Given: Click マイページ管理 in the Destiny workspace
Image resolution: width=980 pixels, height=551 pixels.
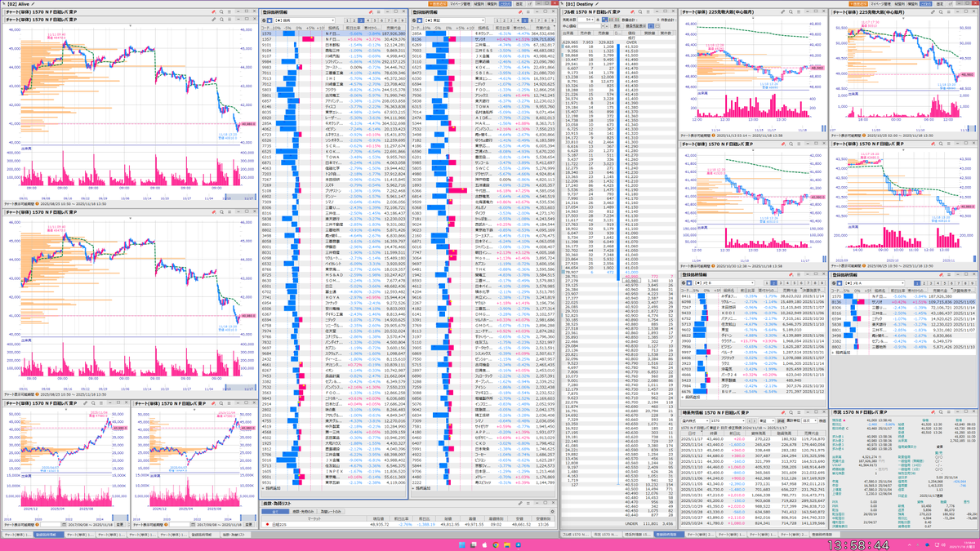Looking at the screenshot, I should click(x=880, y=4).
